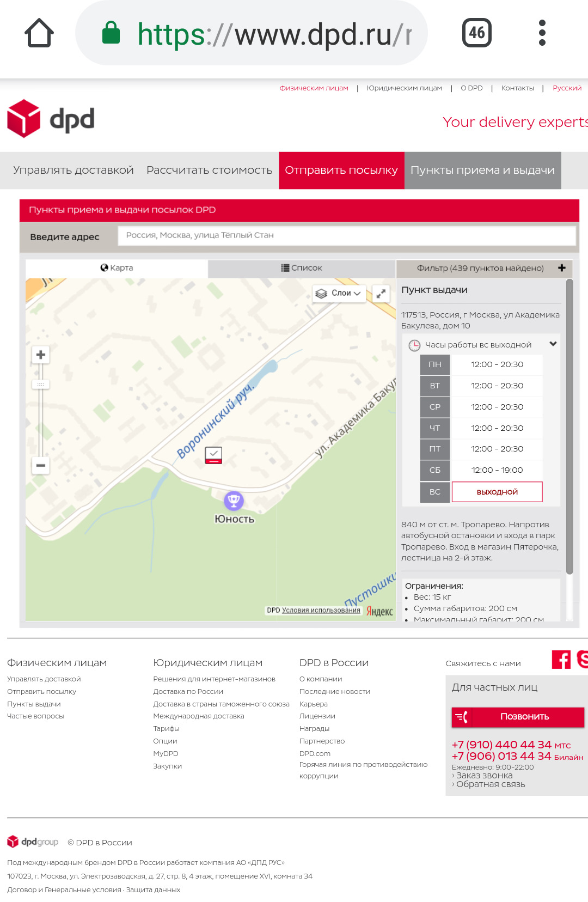This screenshot has width=588, height=902.
Task: Click the Яндекс logo on the map
Action: 379,611
